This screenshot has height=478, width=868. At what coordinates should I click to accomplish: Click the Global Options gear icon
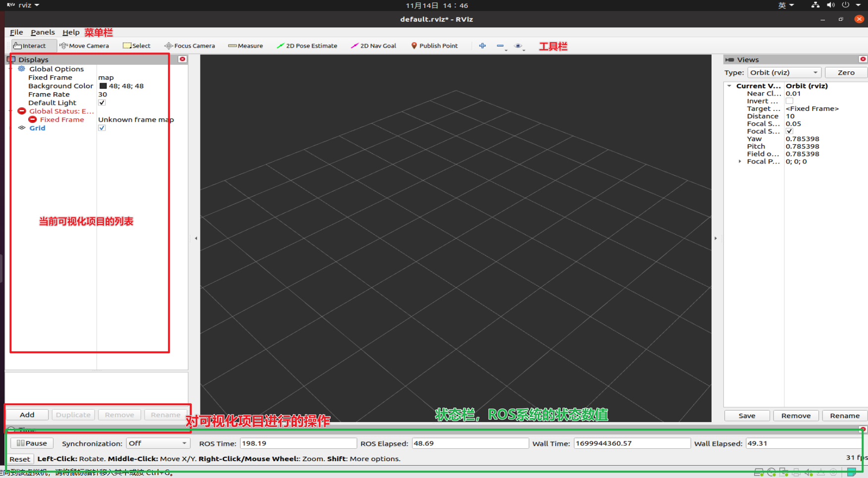(x=22, y=69)
